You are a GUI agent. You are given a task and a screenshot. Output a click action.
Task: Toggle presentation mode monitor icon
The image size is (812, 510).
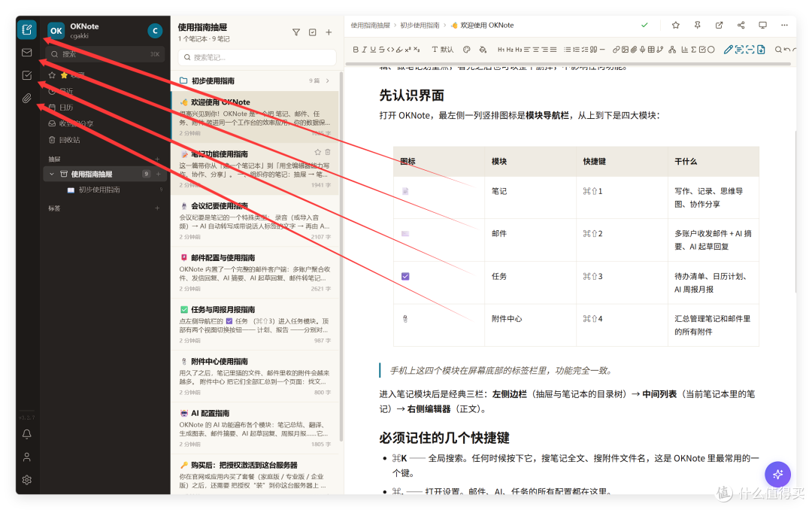coord(762,25)
